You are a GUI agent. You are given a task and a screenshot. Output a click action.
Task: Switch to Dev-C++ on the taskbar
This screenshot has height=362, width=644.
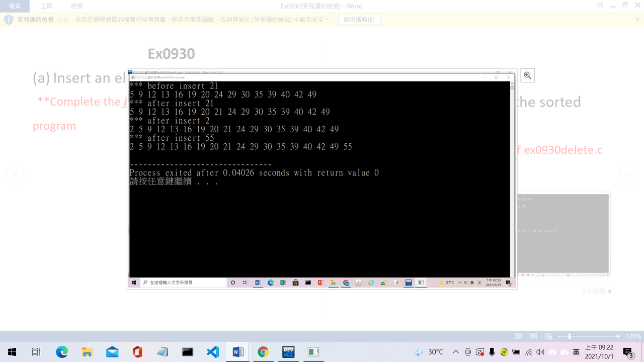pyautogui.click(x=288, y=352)
